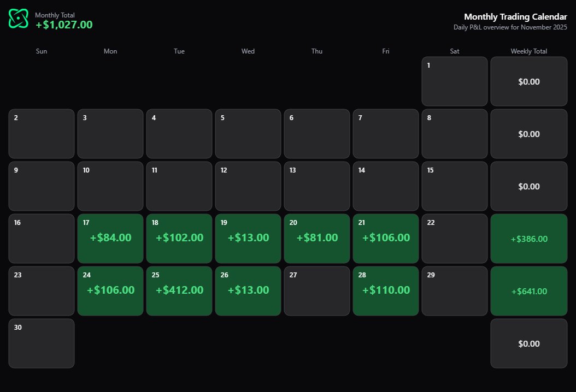Select the November 14 day cell
Screen dimensions: 576x392
pyautogui.click(x=386, y=186)
